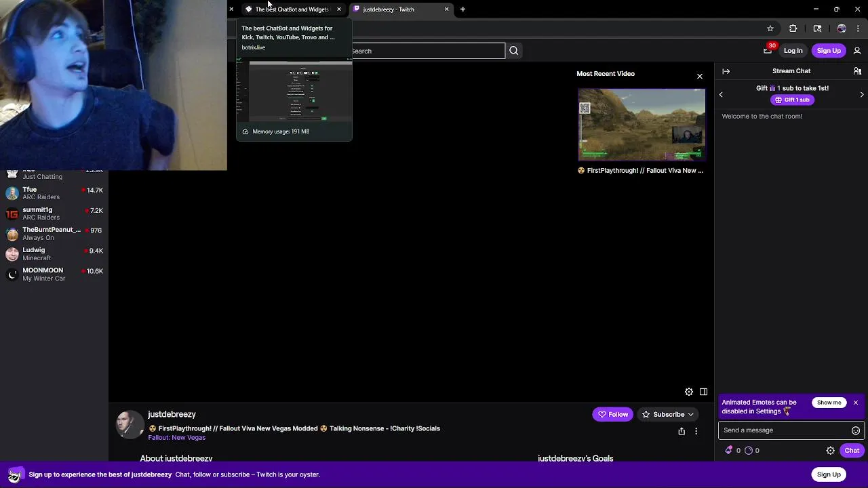Switch to the justdebreezy Twitch tab
Screen dimensions: 868x488
pyautogui.click(x=400, y=9)
